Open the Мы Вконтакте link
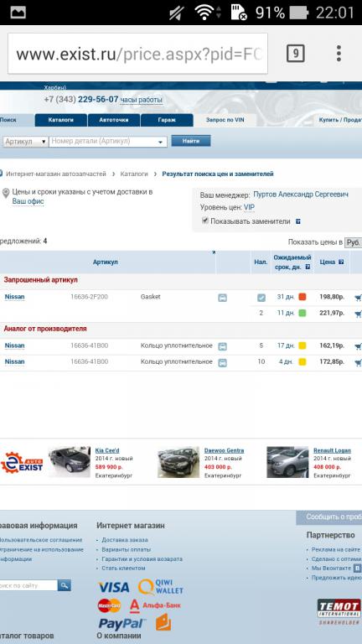362x644 pixels. point(331,568)
